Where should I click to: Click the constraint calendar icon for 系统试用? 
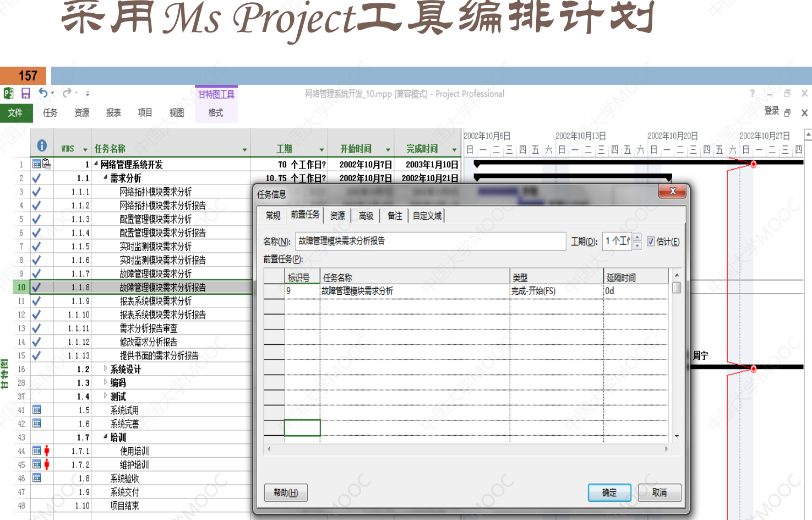coord(36,409)
